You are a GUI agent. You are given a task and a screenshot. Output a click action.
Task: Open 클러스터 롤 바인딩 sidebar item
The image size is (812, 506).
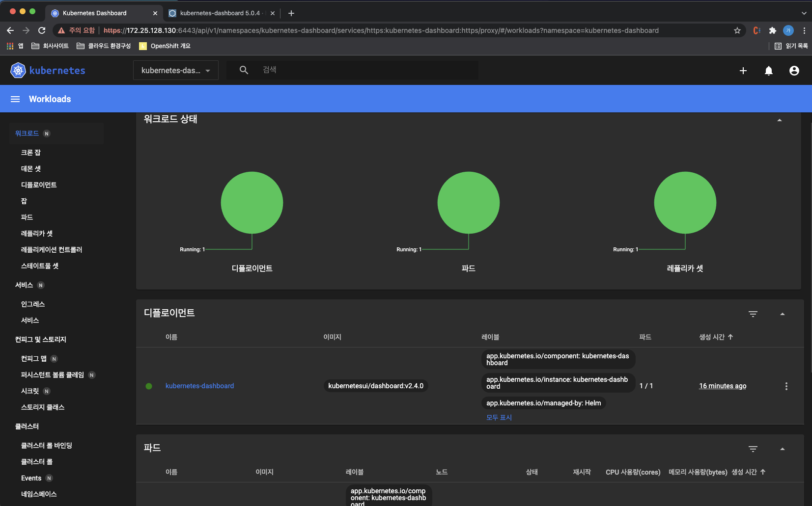(x=47, y=446)
